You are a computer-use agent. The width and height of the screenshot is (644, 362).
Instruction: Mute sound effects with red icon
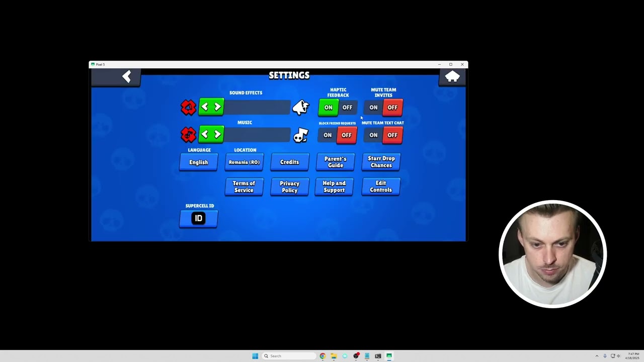188,107
